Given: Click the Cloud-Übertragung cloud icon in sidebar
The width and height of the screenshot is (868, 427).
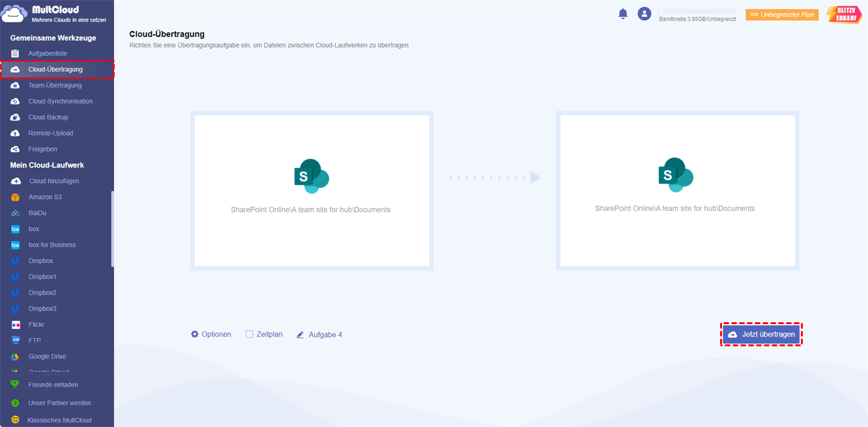Looking at the screenshot, I should tap(15, 69).
